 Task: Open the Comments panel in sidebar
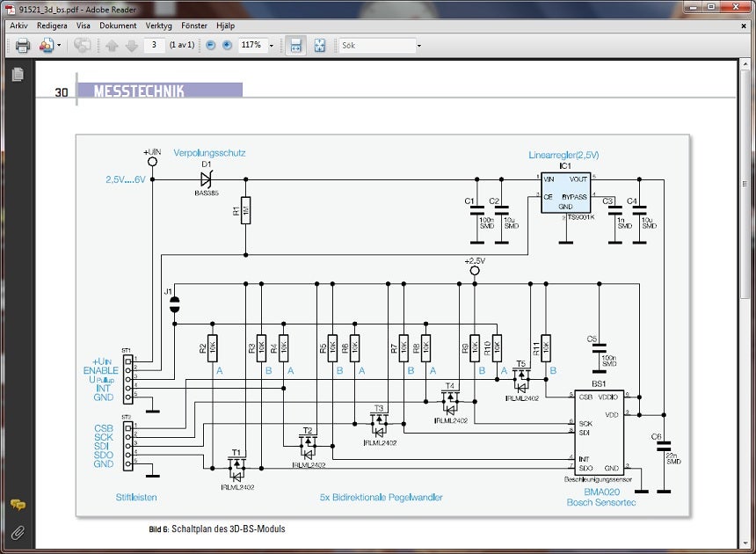pos(18,505)
